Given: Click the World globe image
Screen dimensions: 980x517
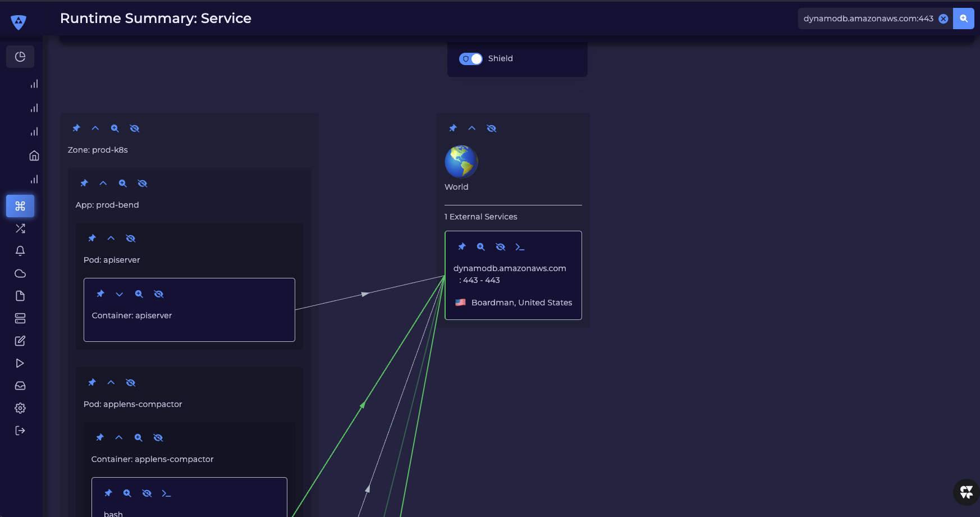Looking at the screenshot, I should point(461,162).
